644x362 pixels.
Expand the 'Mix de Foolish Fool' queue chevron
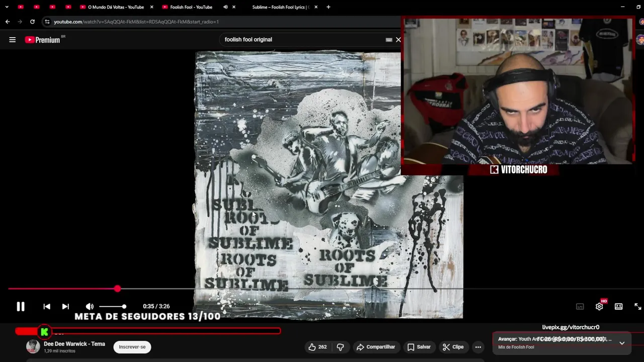[622, 343]
